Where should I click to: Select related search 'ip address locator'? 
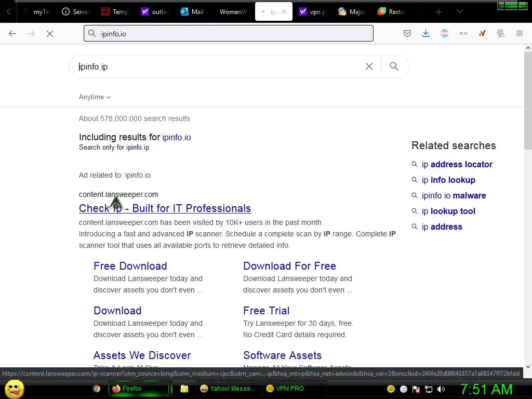(x=457, y=165)
